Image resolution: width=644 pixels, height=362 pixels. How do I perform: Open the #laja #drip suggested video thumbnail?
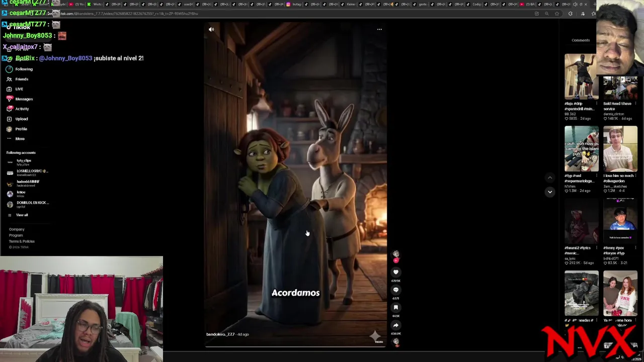(x=581, y=76)
